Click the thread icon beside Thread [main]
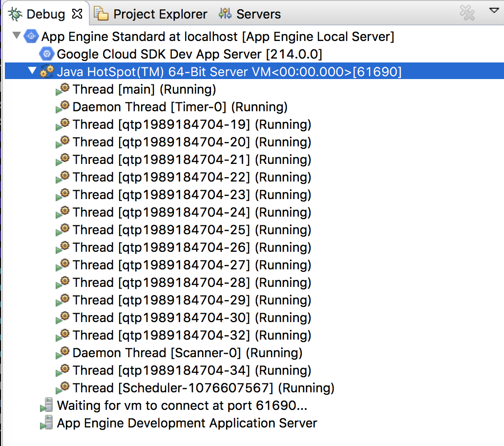The height and width of the screenshot is (446, 504). (63, 89)
